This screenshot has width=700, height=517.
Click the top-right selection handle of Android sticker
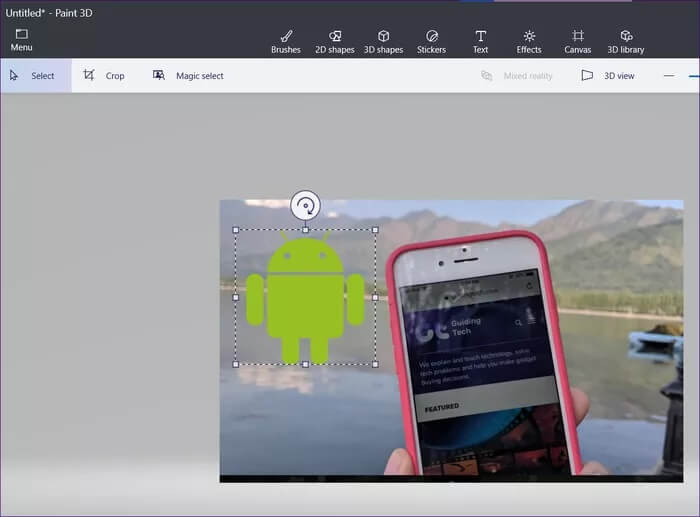click(375, 230)
